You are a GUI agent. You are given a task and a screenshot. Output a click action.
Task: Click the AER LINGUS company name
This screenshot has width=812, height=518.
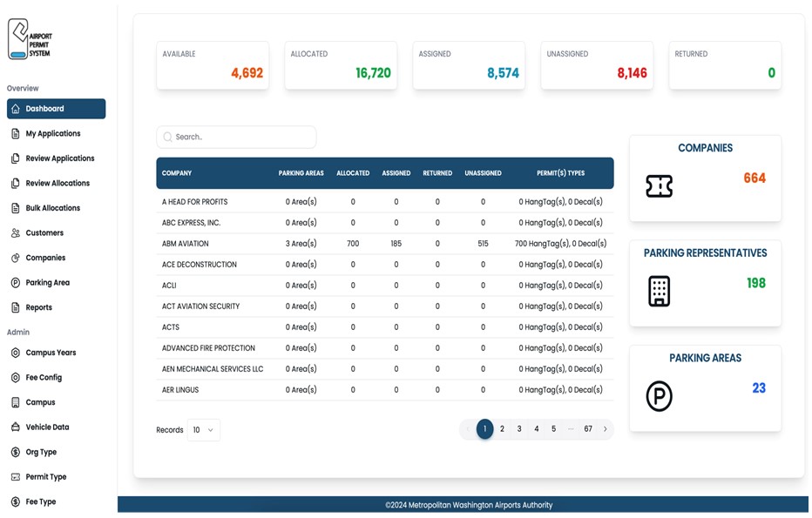[180, 390]
